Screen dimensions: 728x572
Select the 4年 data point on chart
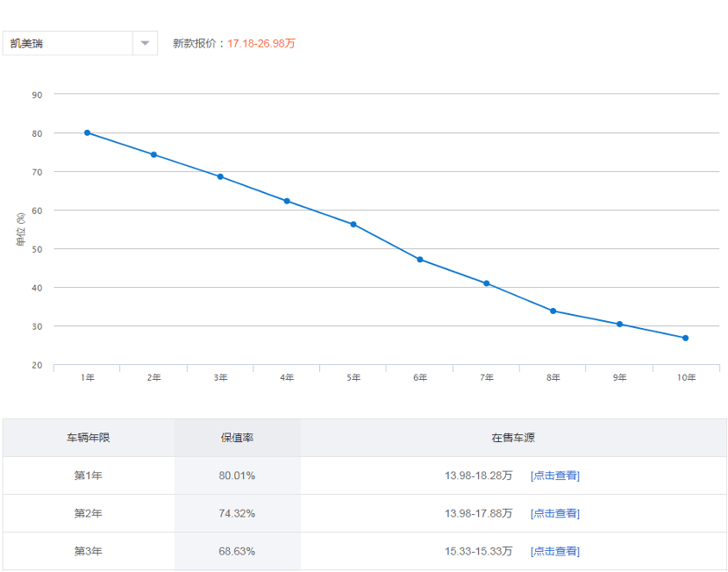pyautogui.click(x=287, y=201)
